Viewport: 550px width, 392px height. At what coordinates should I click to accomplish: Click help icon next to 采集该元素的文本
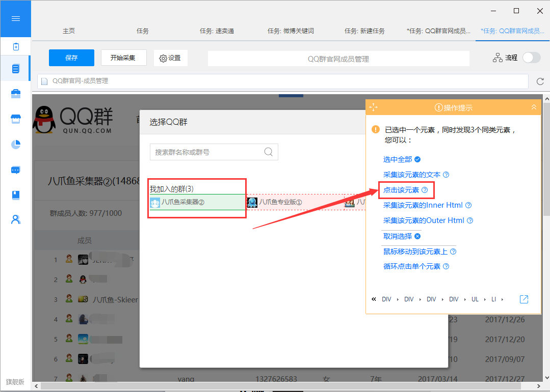pyautogui.click(x=446, y=175)
